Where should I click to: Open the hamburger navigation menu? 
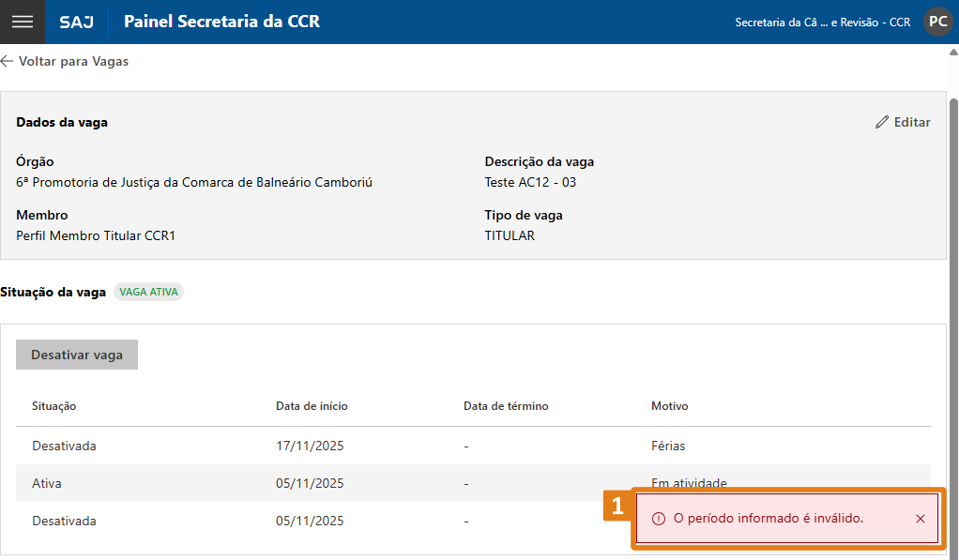[22, 22]
